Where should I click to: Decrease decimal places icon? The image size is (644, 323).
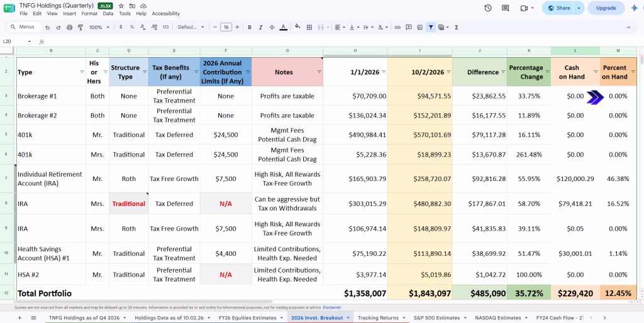pos(143,27)
